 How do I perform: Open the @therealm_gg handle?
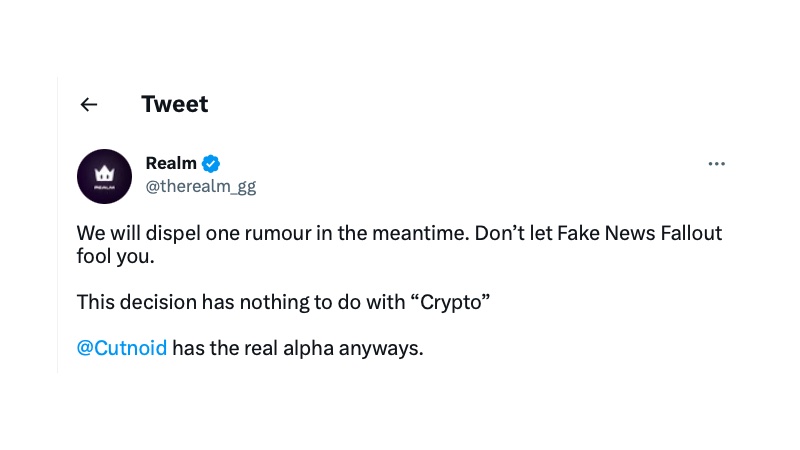coord(201,187)
